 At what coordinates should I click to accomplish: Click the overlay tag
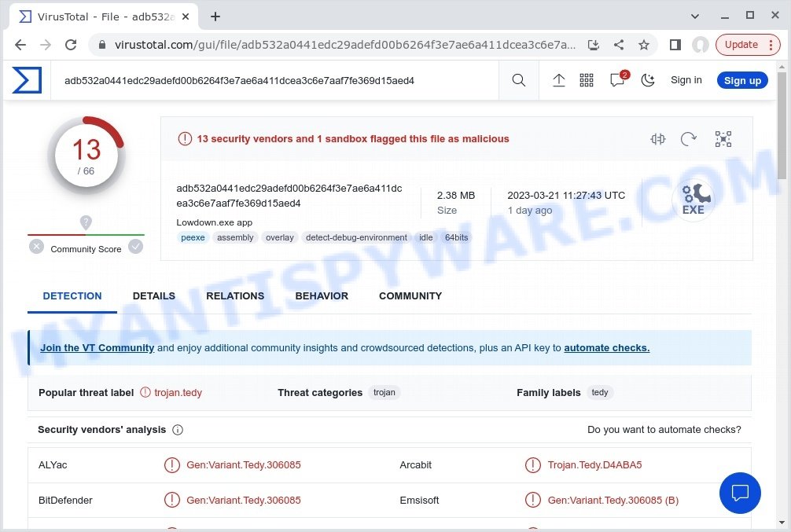(279, 237)
